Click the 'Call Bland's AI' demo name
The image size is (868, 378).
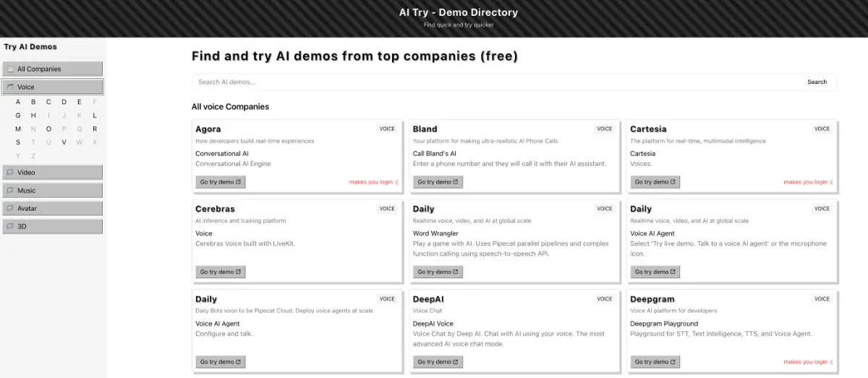point(435,154)
